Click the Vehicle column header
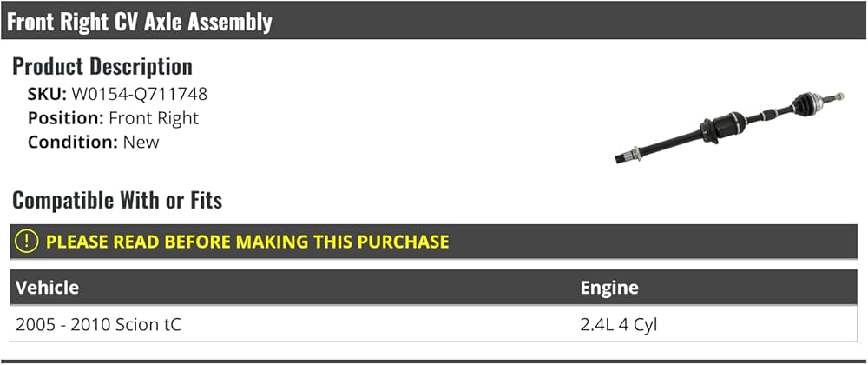The height and width of the screenshot is (365, 868). point(47,288)
